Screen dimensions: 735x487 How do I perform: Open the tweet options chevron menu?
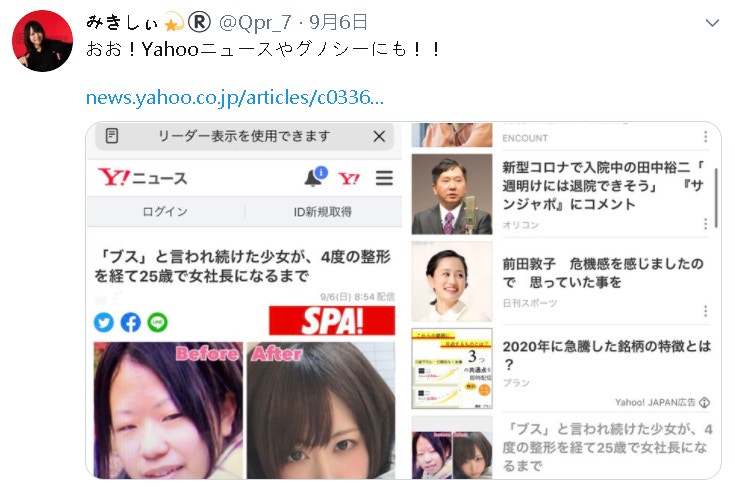pyautogui.click(x=712, y=23)
